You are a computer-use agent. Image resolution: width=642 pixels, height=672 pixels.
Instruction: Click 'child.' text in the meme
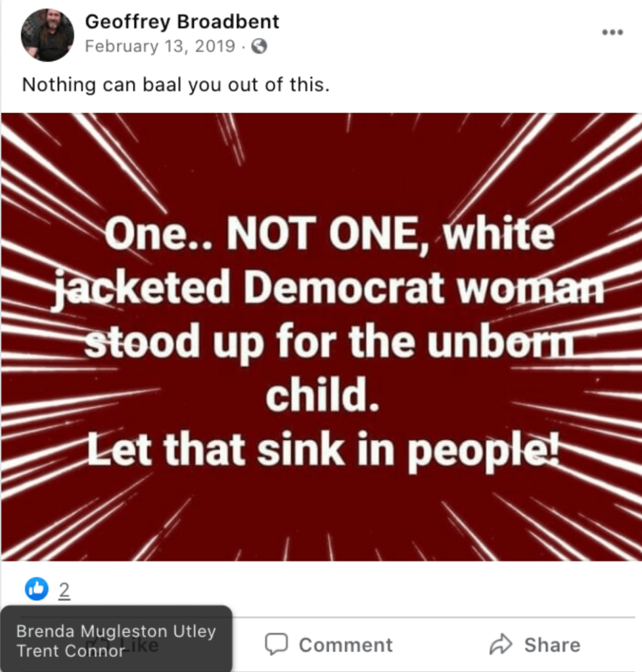pyautogui.click(x=323, y=394)
